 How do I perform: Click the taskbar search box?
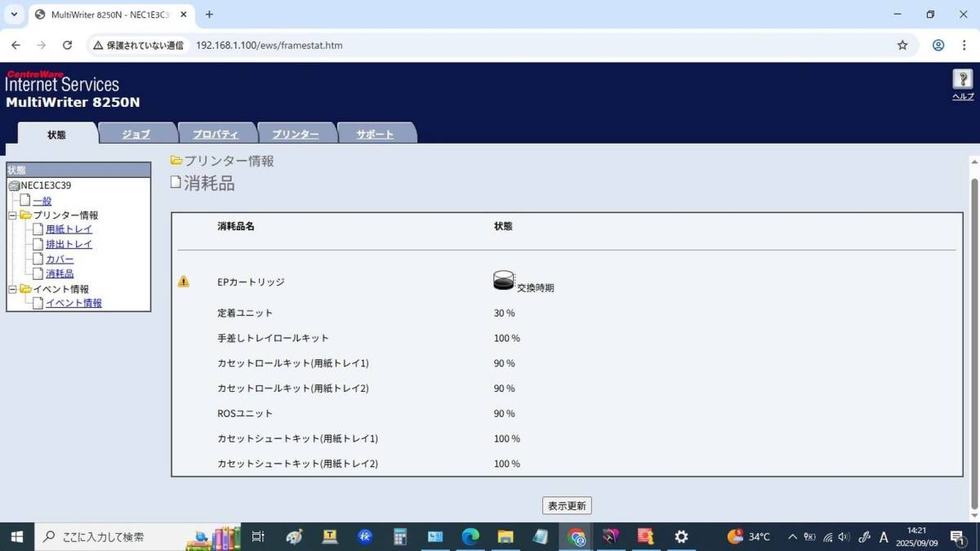pyautogui.click(x=137, y=536)
